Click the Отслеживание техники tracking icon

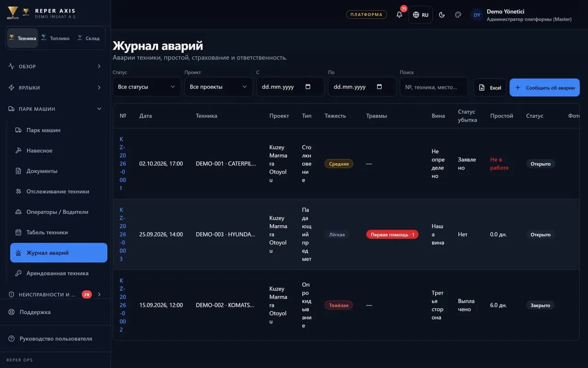click(18, 191)
